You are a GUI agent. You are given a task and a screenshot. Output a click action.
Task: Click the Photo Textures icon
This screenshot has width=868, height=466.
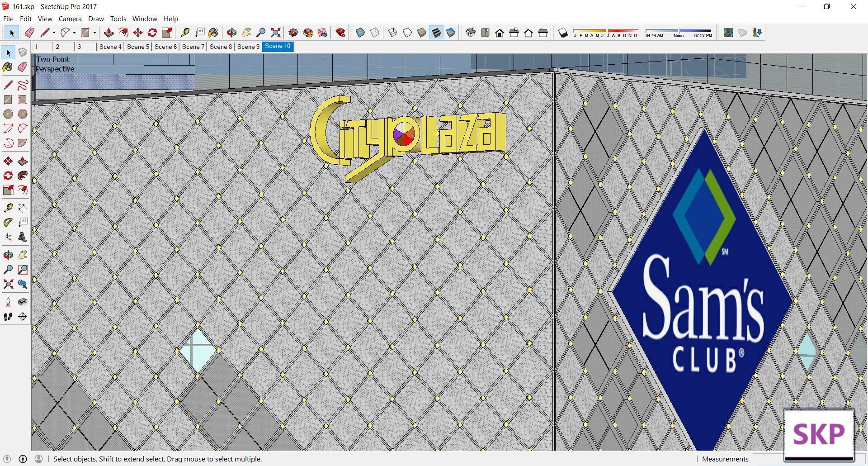pos(757,33)
